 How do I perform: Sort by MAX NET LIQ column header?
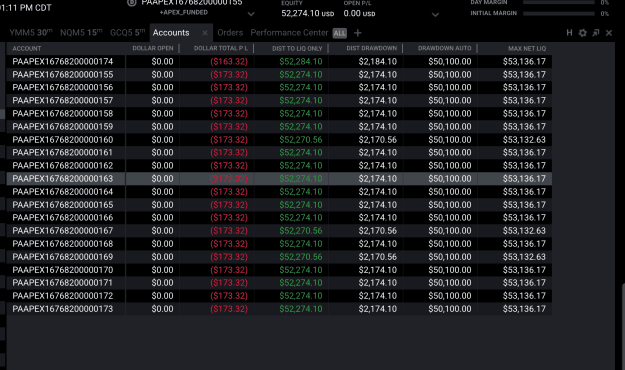click(x=527, y=48)
